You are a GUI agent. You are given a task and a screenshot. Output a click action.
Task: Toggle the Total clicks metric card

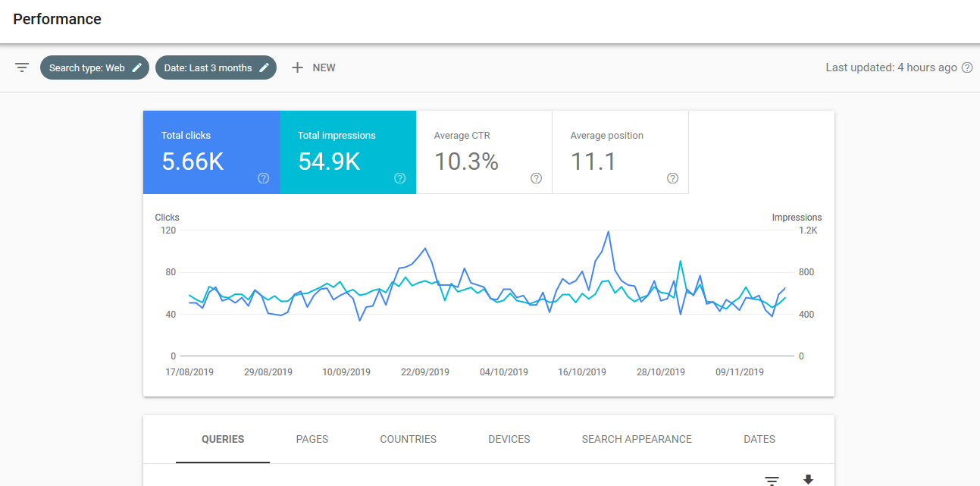click(211, 152)
